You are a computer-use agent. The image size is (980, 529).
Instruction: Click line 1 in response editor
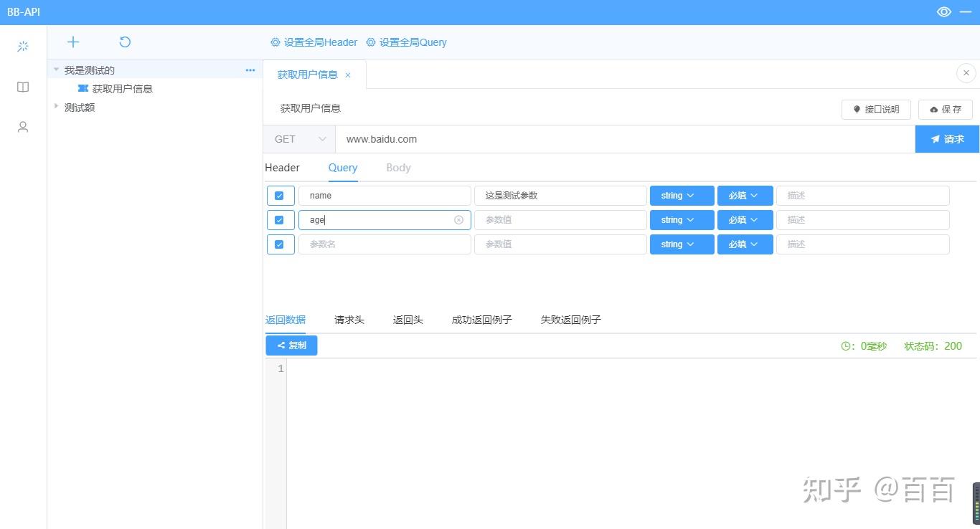tap(631, 368)
